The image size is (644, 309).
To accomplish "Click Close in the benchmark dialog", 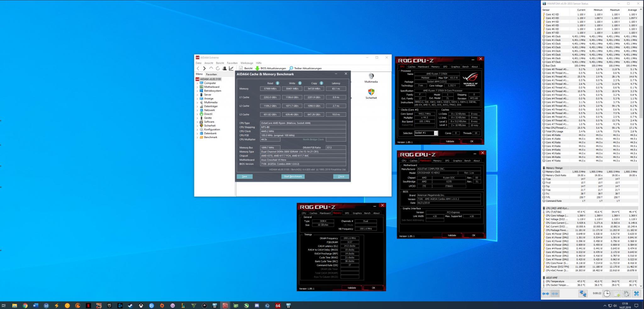I will (x=341, y=177).
